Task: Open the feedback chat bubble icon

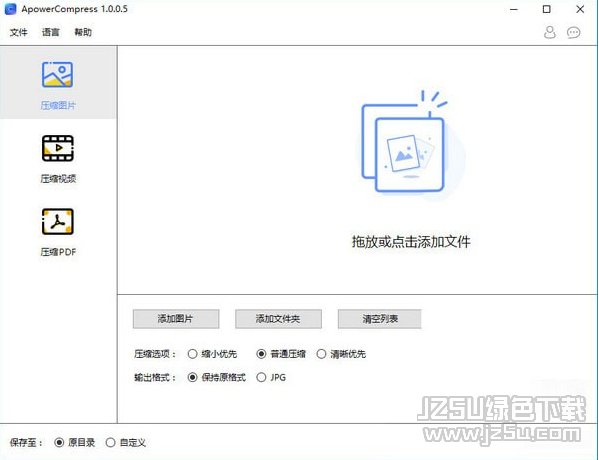Action: coord(573,32)
